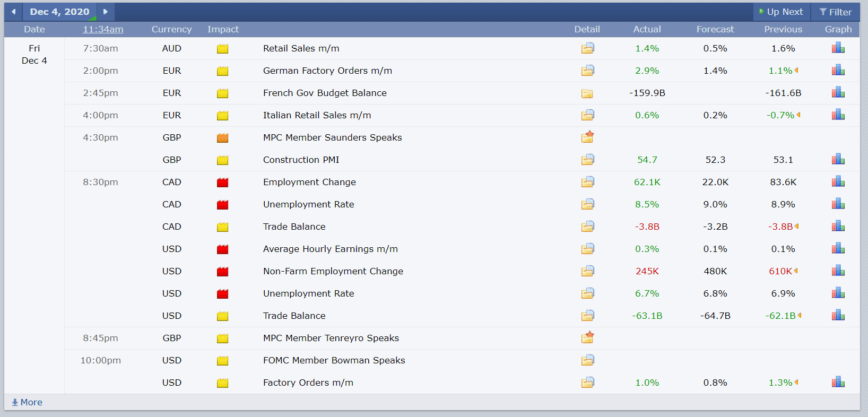This screenshot has width=868, height=417.
Task: Show graph for CAD Trade Balance
Action: coord(838,227)
